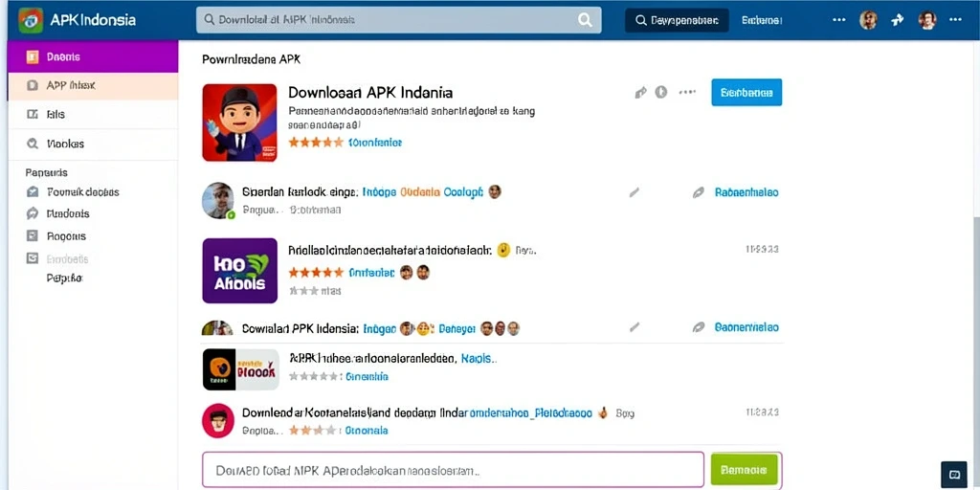This screenshot has height=490, width=980.
Task: Open the third sidebar item below APP Indsx
Action: tap(93, 115)
